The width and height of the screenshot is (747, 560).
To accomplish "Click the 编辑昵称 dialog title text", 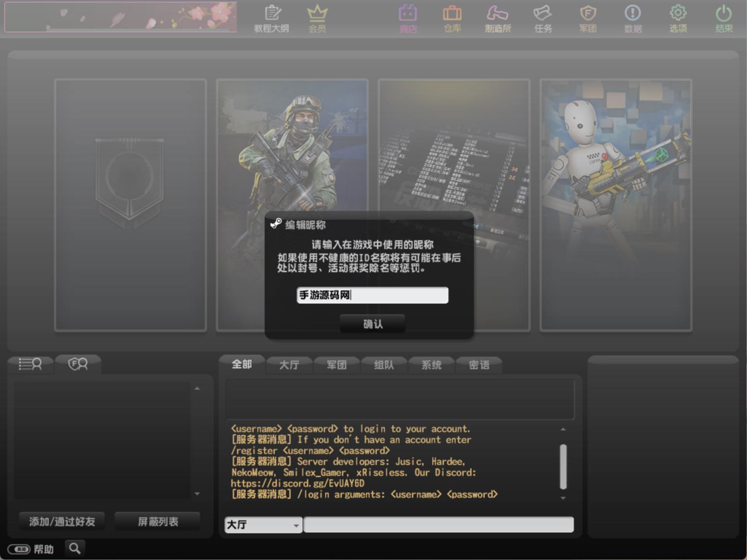I will 305,225.
